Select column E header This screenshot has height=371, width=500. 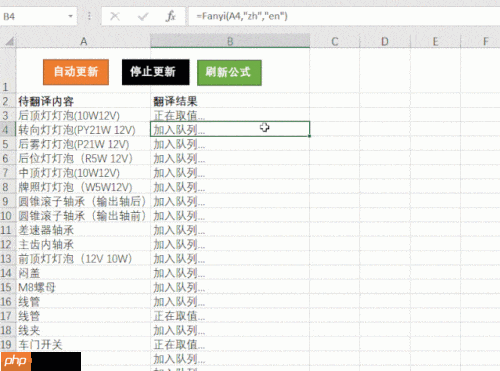click(435, 42)
